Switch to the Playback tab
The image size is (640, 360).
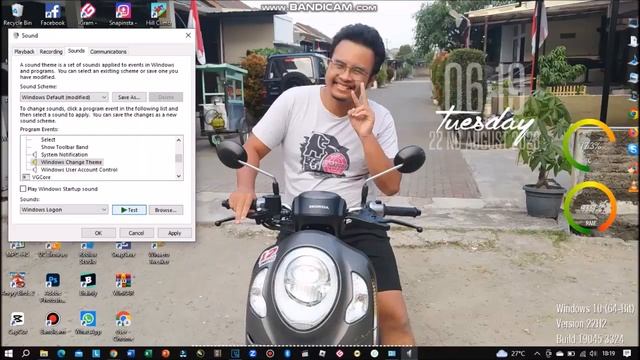click(24, 52)
